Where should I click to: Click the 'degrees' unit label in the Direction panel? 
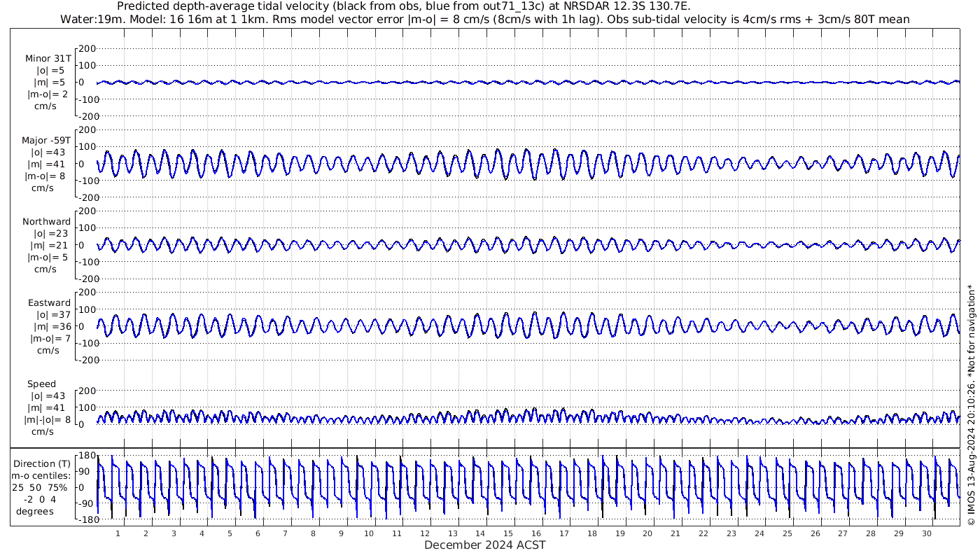35,511
